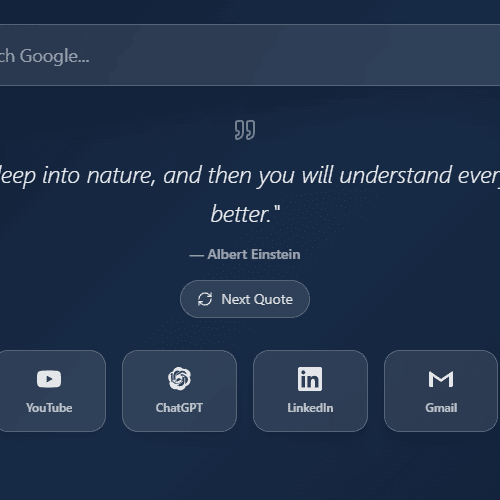Open the Gmail shortcut tile
The image size is (500, 500).
click(x=441, y=391)
